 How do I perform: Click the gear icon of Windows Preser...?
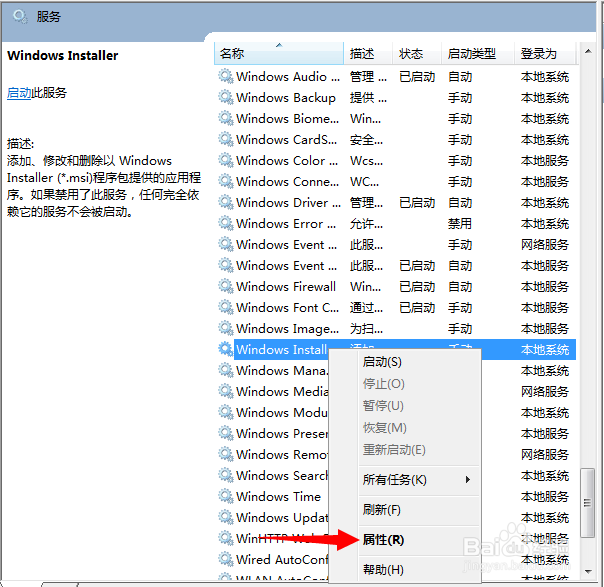226,433
